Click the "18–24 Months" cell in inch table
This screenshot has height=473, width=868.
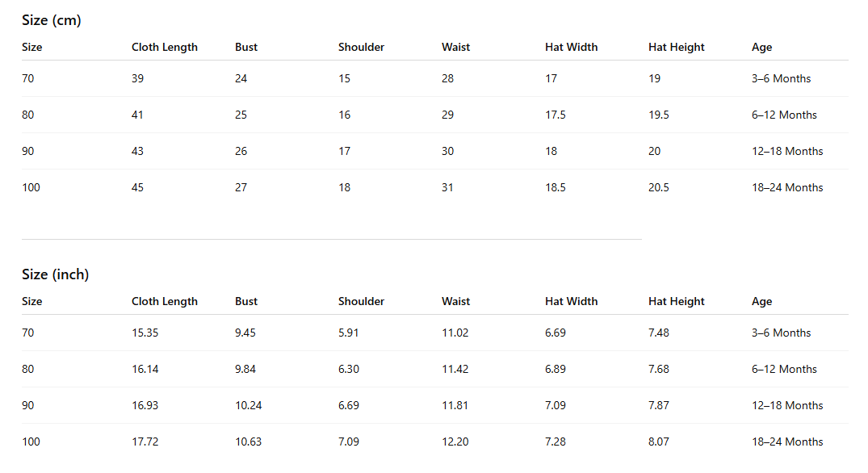786,442
